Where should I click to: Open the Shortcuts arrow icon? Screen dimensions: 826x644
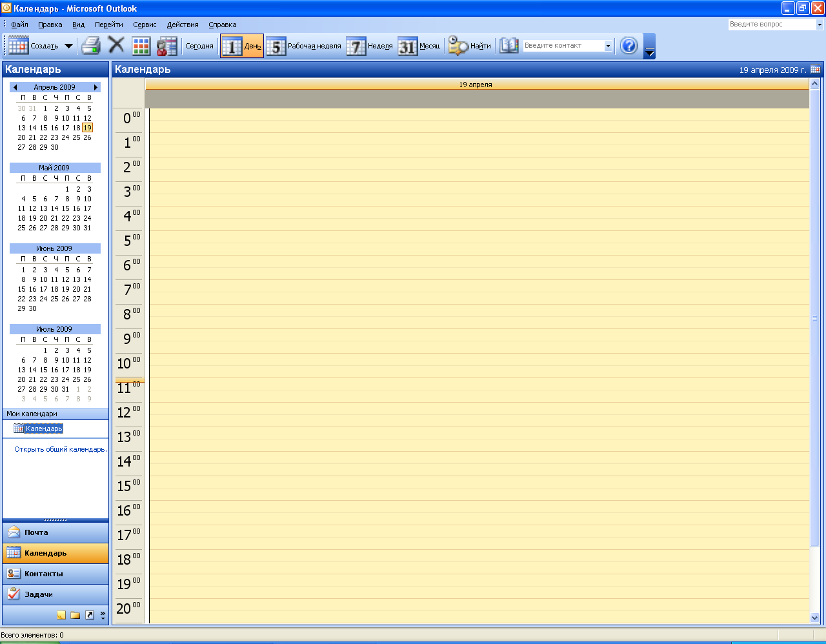pyautogui.click(x=90, y=615)
